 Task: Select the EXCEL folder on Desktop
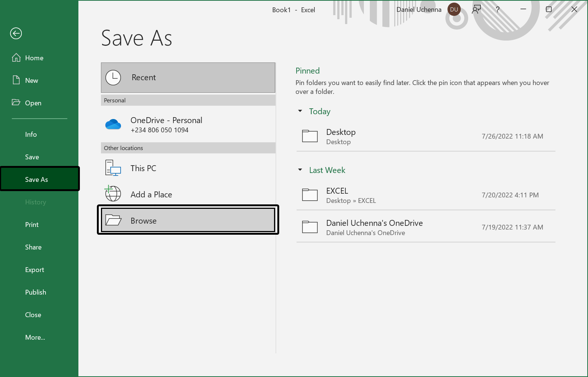pos(425,195)
